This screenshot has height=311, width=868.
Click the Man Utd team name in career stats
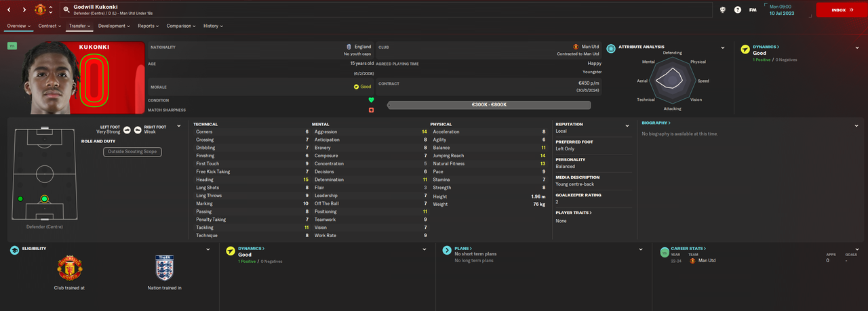coord(707,260)
